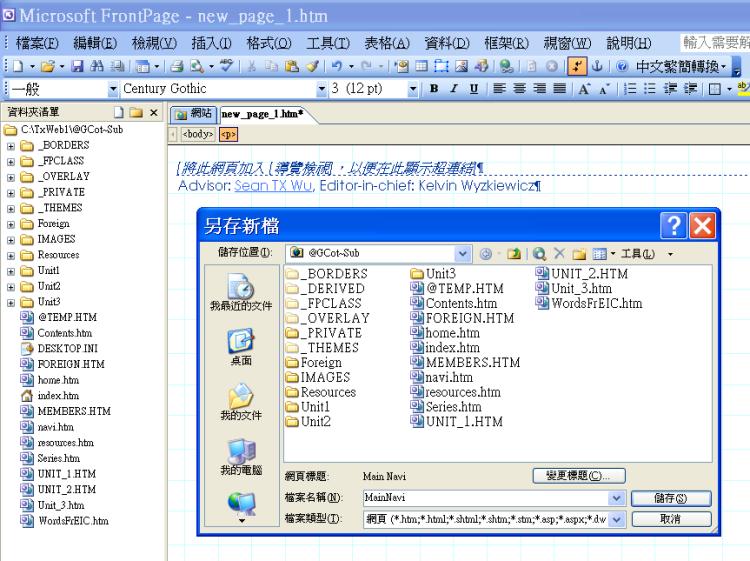This screenshot has width=750, height=561.
Task: Open the Save in (儲存位置) location dropdown
Action: [461, 254]
